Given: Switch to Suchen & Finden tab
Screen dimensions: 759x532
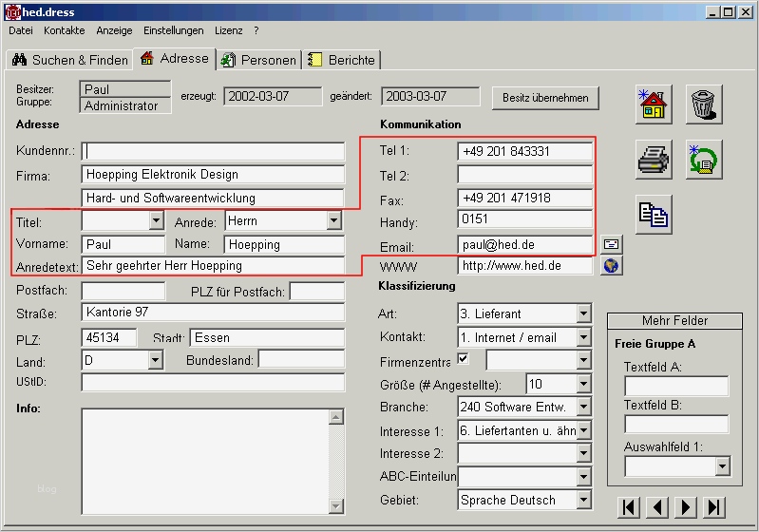Looking at the screenshot, I should [69, 60].
